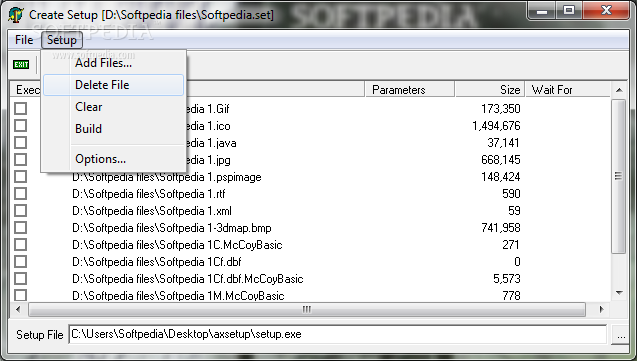Enable Exec for Softpedia 1.rtf

(20, 194)
